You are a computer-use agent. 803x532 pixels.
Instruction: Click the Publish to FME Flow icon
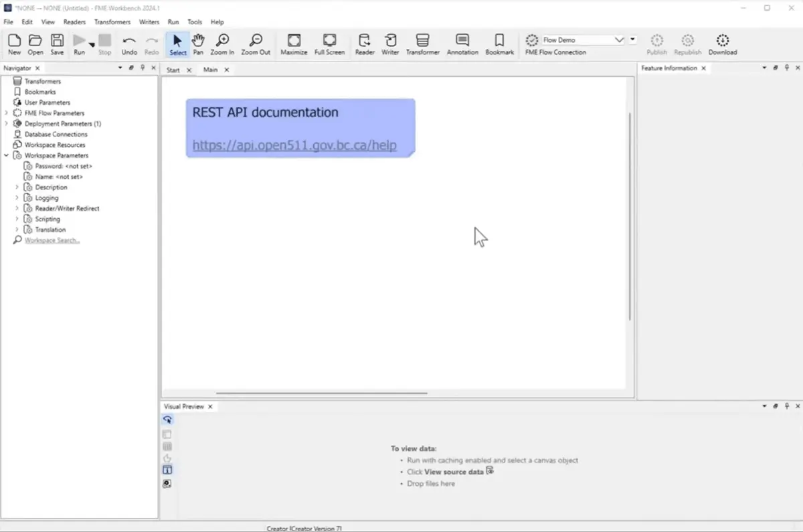tap(656, 44)
